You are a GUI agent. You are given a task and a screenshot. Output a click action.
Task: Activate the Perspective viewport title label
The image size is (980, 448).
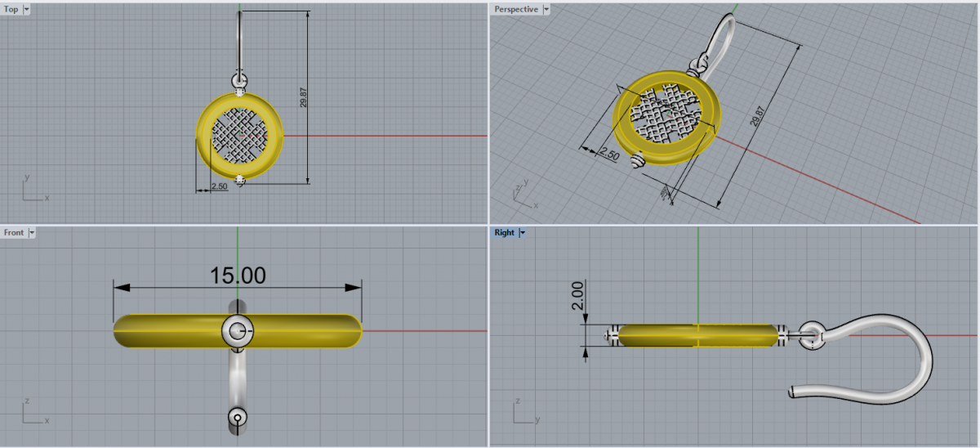click(x=516, y=9)
